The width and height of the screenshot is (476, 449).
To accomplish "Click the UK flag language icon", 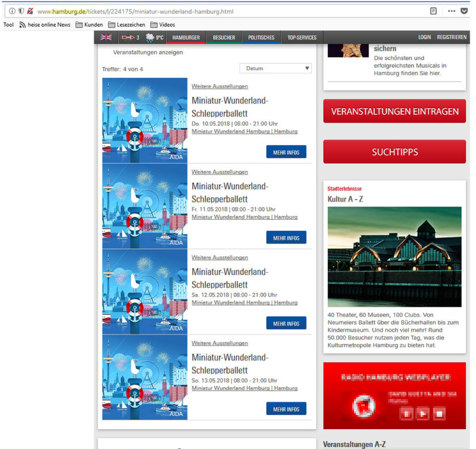I will point(106,38).
